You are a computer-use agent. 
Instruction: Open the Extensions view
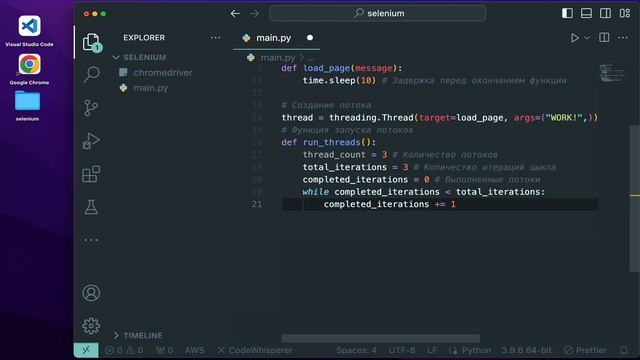[x=91, y=174]
